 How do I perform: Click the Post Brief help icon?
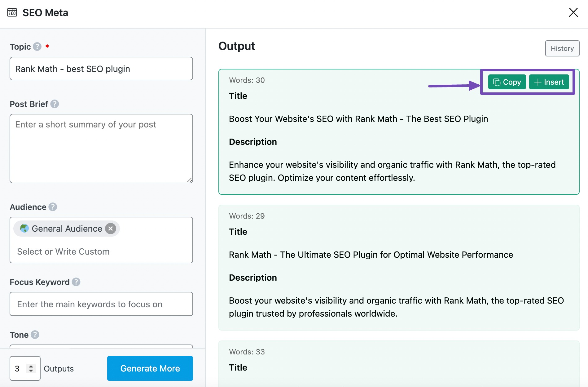[x=55, y=104]
